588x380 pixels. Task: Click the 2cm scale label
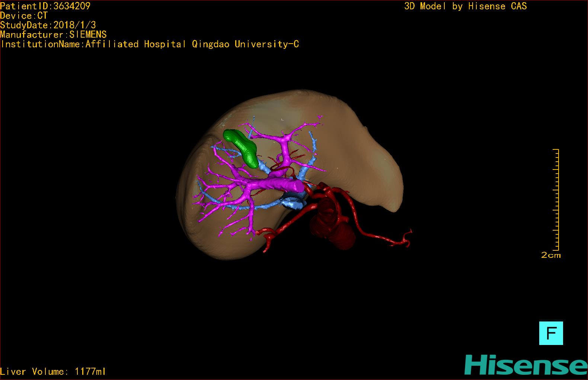551,255
